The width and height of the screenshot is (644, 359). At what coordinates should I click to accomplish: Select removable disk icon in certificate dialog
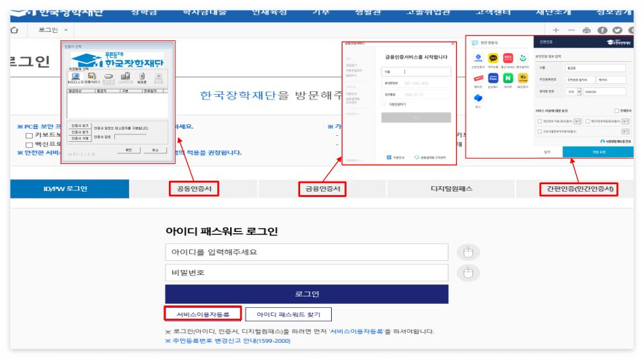click(92, 77)
